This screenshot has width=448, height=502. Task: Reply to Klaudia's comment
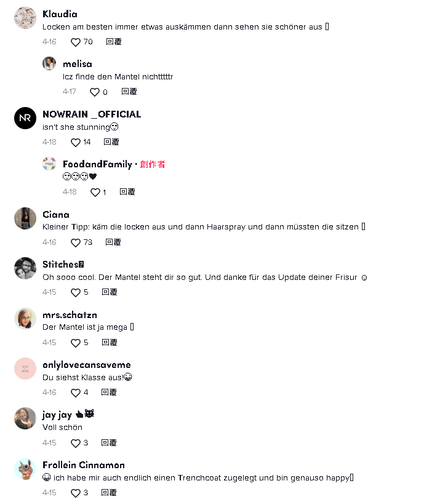tap(114, 42)
